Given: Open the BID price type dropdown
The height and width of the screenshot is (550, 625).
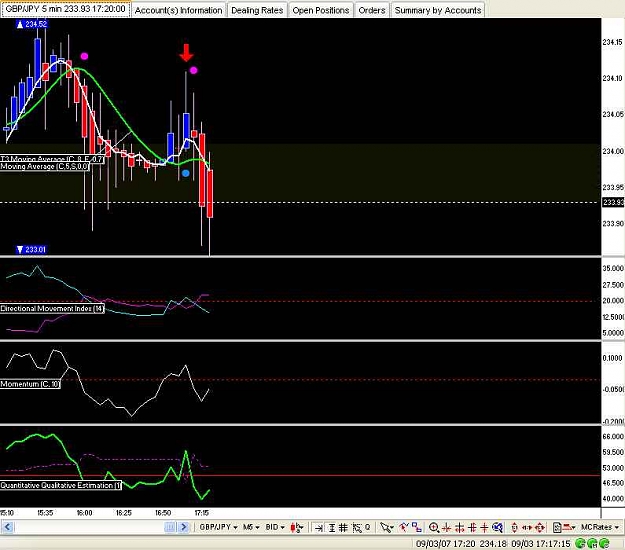Looking at the screenshot, I should click(275, 527).
